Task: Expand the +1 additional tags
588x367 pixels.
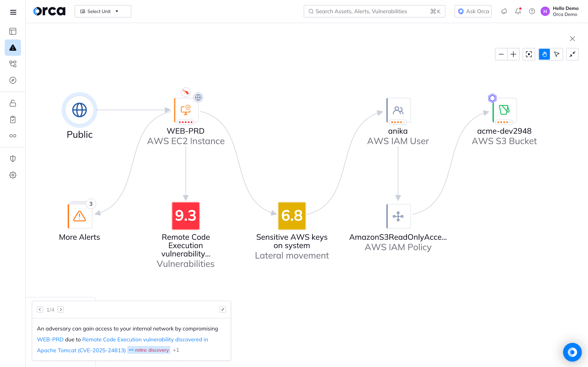Action: (176, 350)
